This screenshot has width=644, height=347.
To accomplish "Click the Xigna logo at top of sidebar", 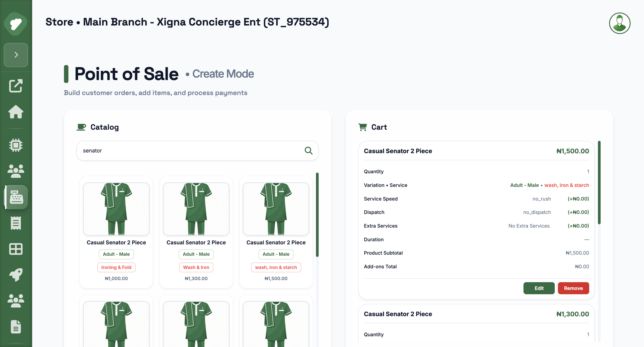I will [x=16, y=23].
